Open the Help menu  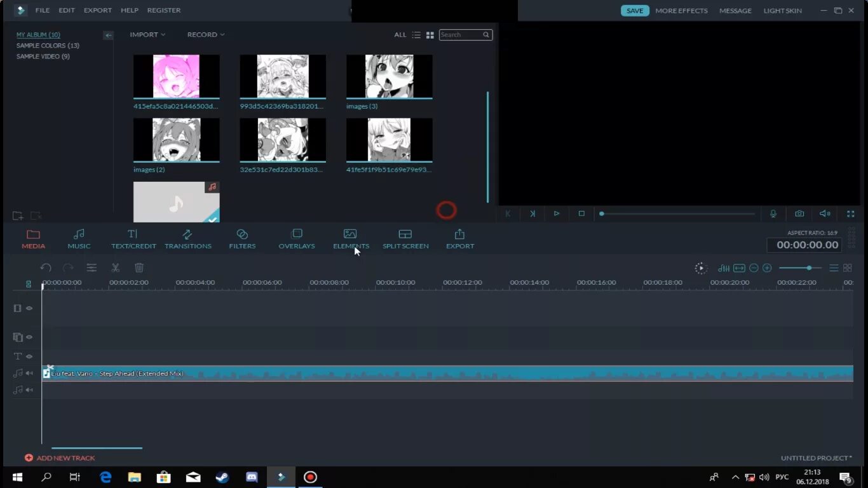pos(130,10)
